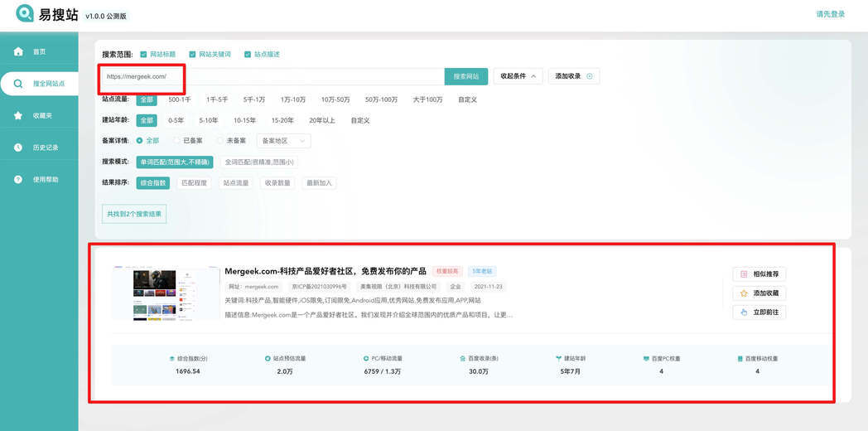Click the star icon in 添加收藏 button
868x431 pixels.
744,293
